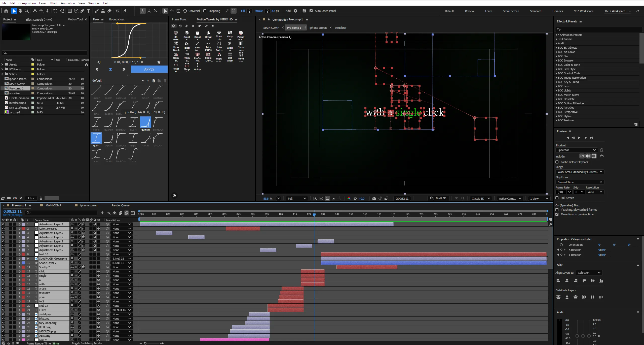644x345 pixels.
Task: Expand the Assets folder in Project
Action: 2,65
